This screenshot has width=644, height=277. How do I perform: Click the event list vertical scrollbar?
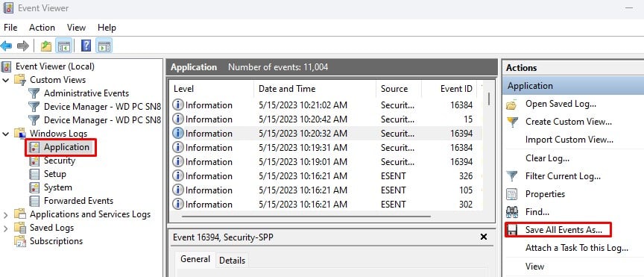[x=489, y=99]
